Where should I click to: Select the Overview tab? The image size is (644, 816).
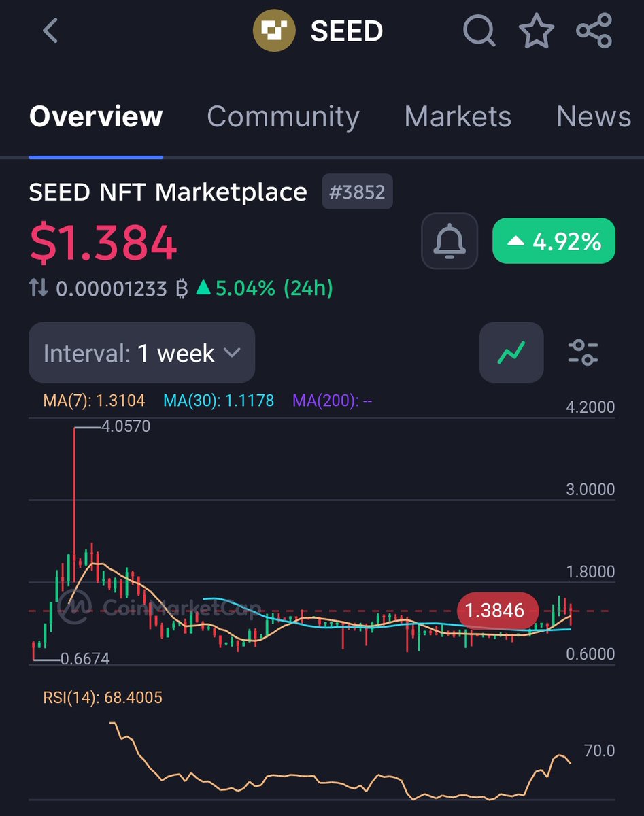tap(96, 117)
